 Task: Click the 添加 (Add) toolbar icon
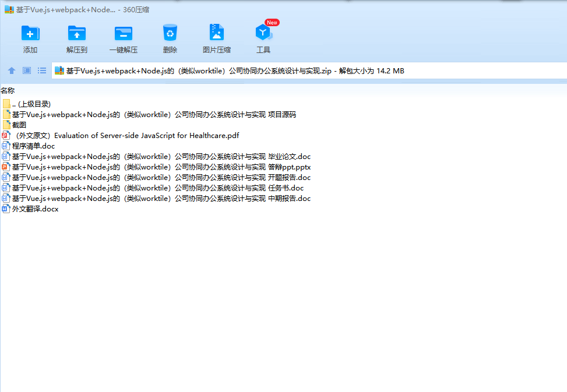click(30, 33)
